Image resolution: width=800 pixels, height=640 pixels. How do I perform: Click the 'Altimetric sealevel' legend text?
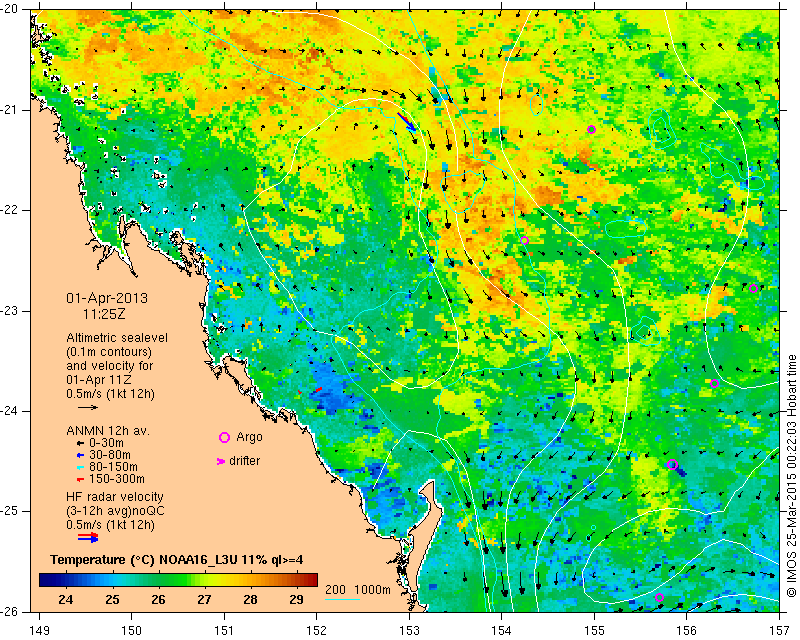point(117,338)
